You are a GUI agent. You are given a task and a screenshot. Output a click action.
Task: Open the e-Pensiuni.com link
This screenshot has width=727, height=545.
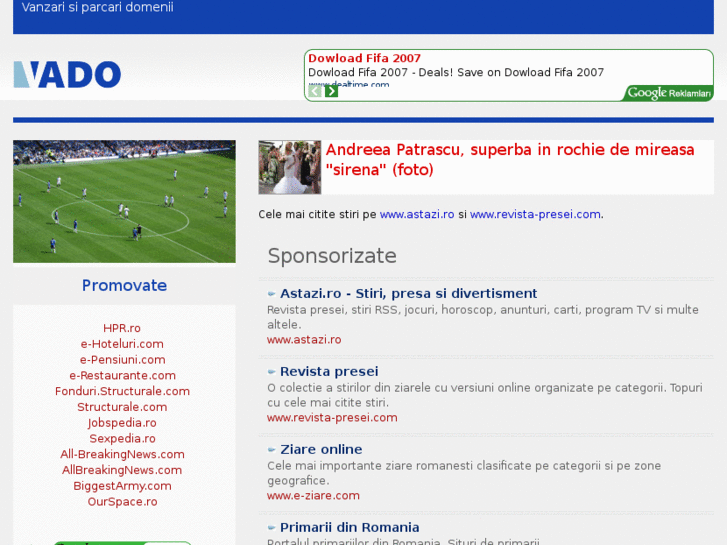pos(122,360)
